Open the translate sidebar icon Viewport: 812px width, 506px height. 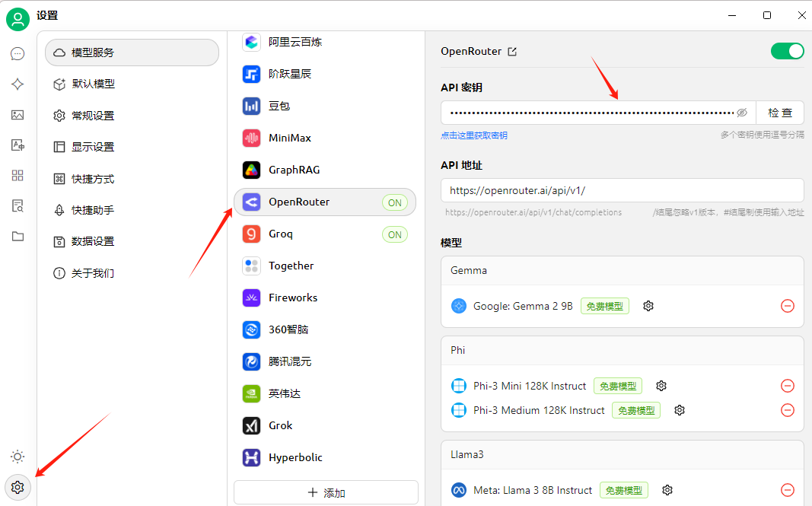click(18, 145)
